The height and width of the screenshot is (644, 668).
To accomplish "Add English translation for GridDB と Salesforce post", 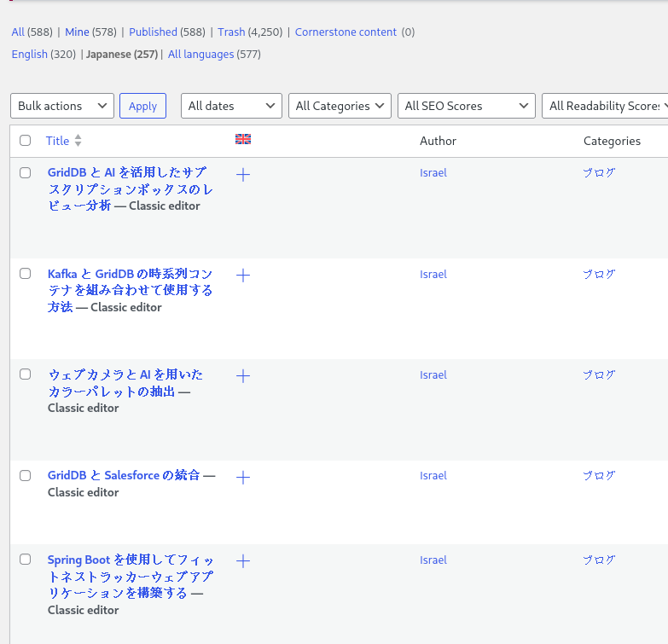I will tap(243, 478).
